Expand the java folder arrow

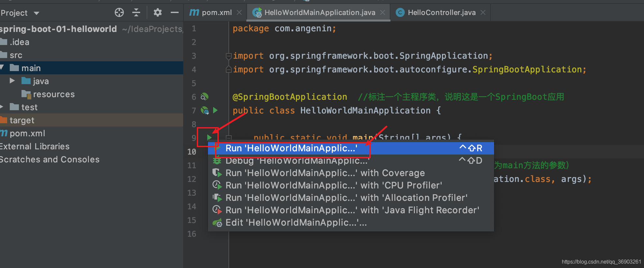click(12, 81)
